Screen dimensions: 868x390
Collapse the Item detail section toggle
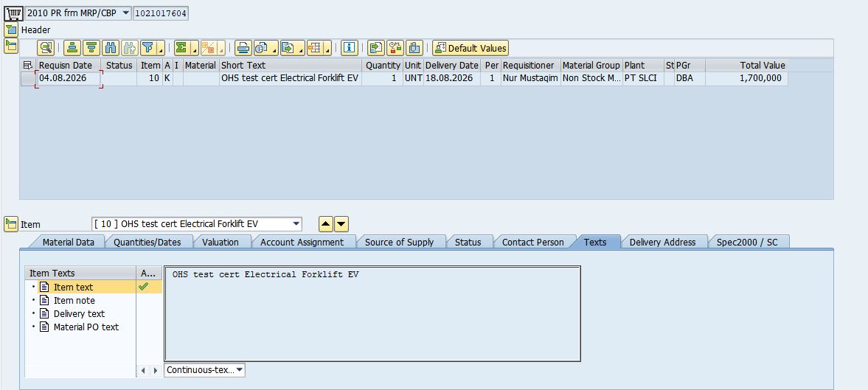11,224
